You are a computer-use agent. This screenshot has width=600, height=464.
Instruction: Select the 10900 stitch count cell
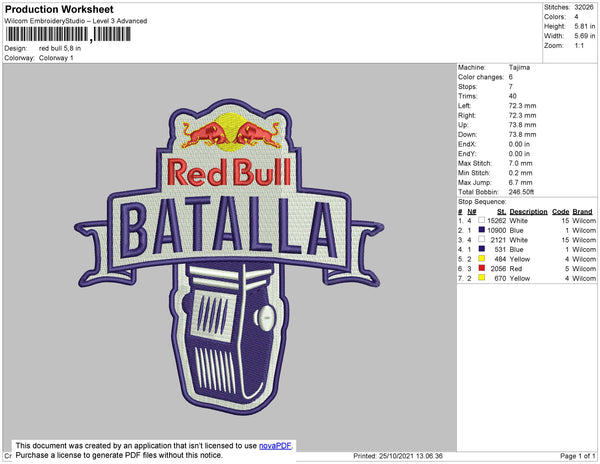[x=496, y=230]
